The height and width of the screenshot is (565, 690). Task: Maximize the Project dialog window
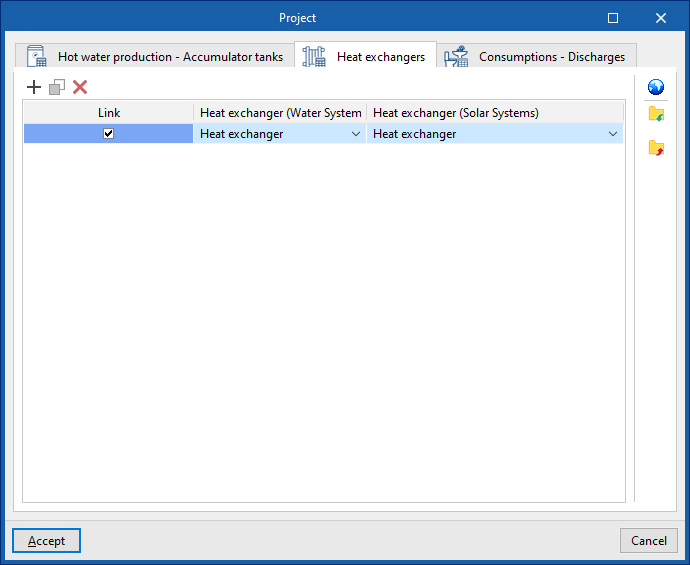click(613, 18)
